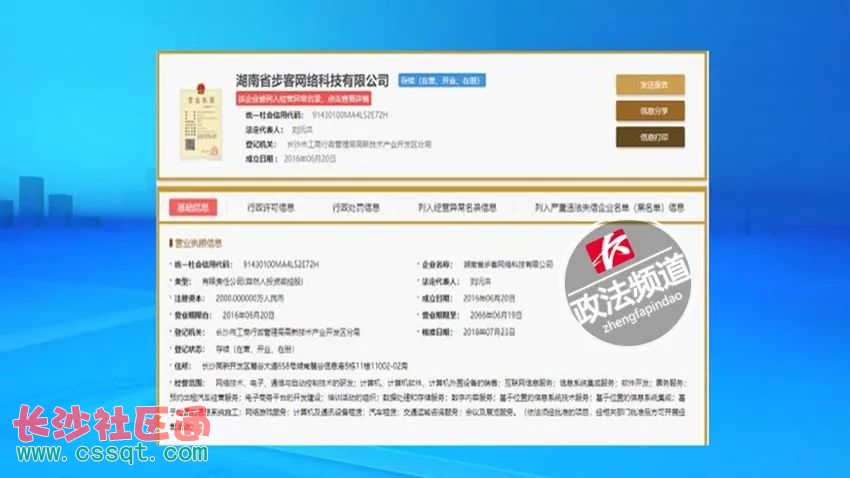850x478 pixels.
Task: Click the 营业执照信息 section heading
Action: 198,243
